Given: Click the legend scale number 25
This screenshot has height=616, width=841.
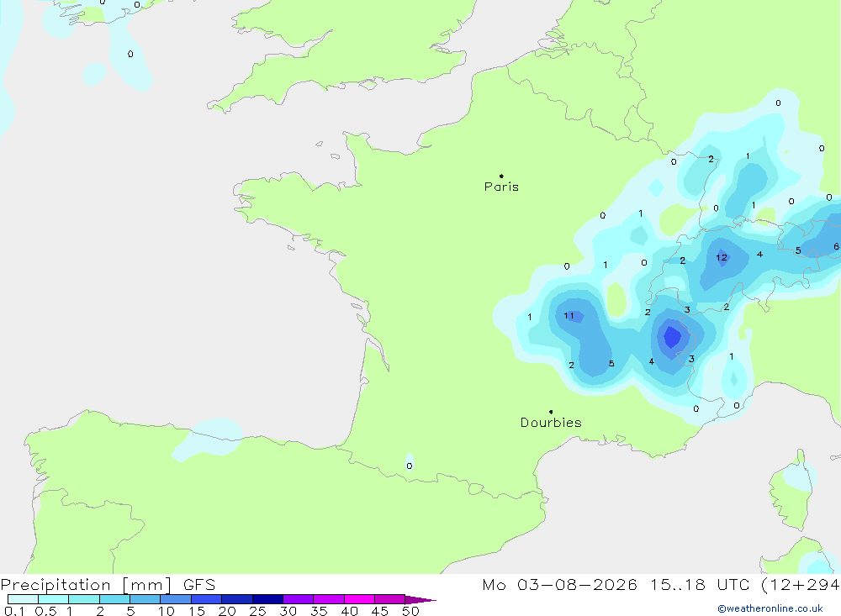Looking at the screenshot, I should pyautogui.click(x=257, y=611).
